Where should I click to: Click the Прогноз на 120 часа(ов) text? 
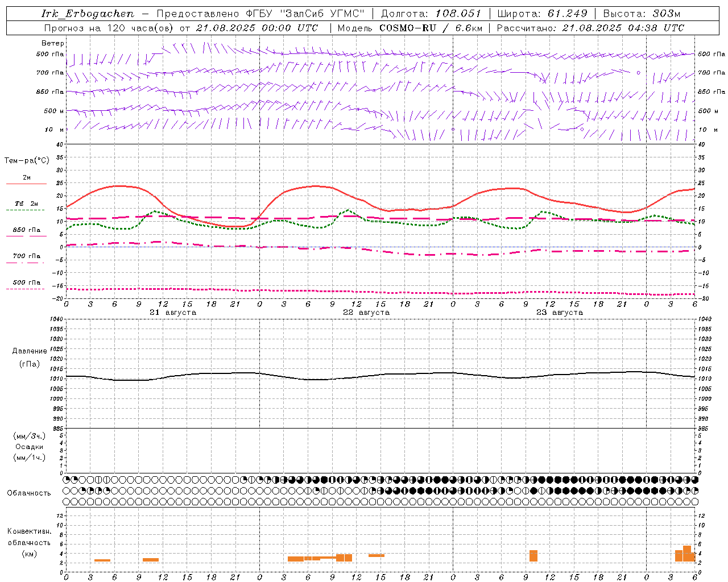point(109,28)
